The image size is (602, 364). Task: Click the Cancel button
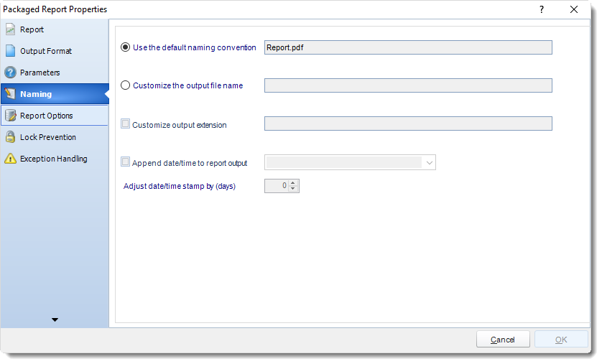[x=503, y=340]
